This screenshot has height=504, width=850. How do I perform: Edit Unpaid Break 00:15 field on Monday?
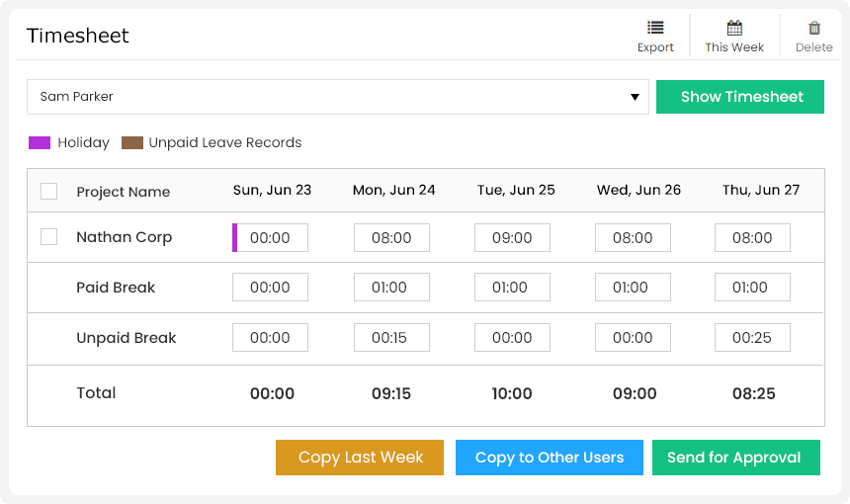coord(391,338)
